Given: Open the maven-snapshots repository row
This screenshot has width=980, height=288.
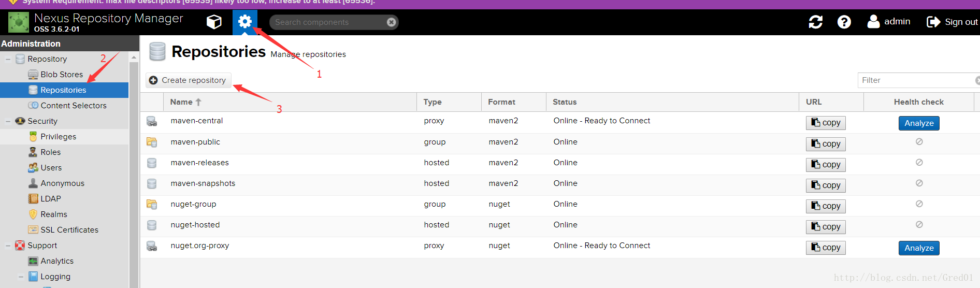Looking at the screenshot, I should (x=560, y=185).
